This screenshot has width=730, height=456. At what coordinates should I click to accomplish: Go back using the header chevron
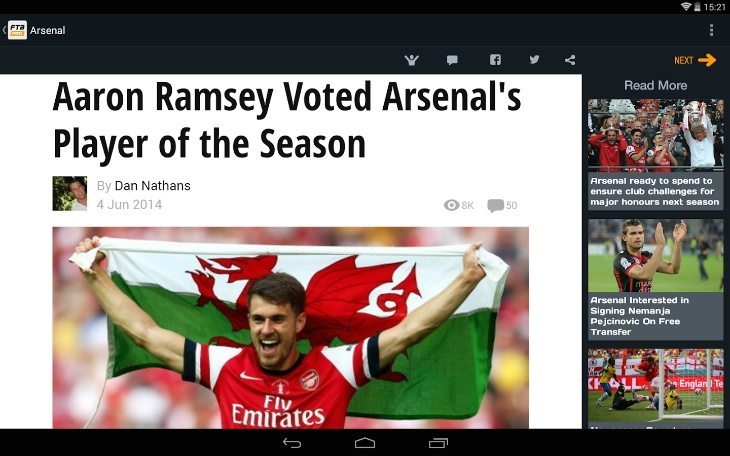pyautogui.click(x=4, y=30)
